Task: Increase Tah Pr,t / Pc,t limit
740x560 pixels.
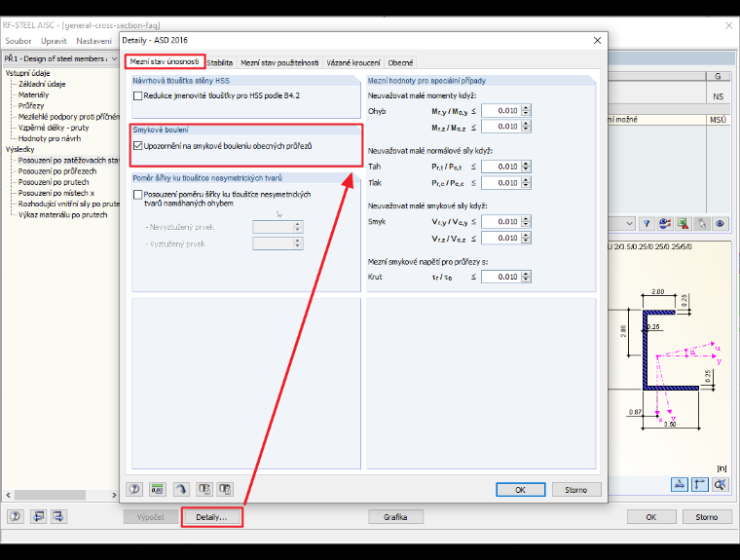Action: 526,164
